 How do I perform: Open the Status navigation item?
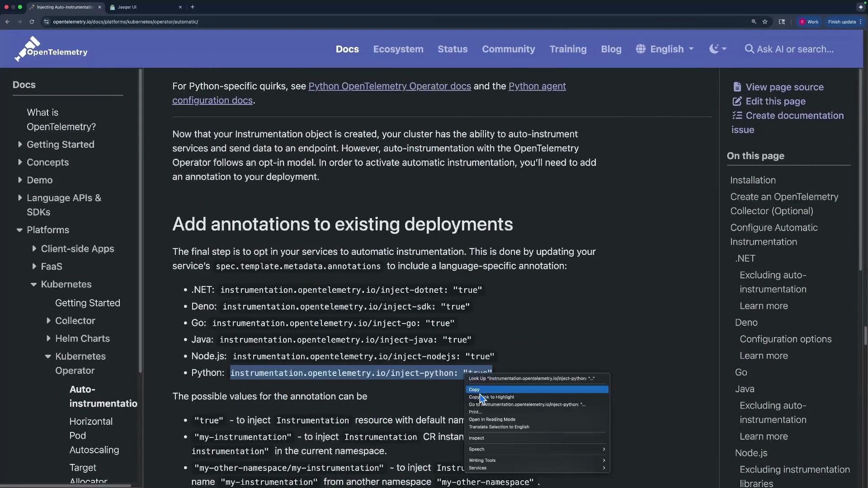453,49
